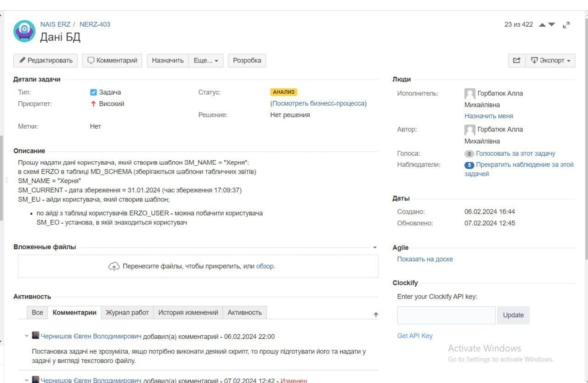Collapse the first comment by Чернишов
The height and width of the screenshot is (383, 588).
click(27, 336)
